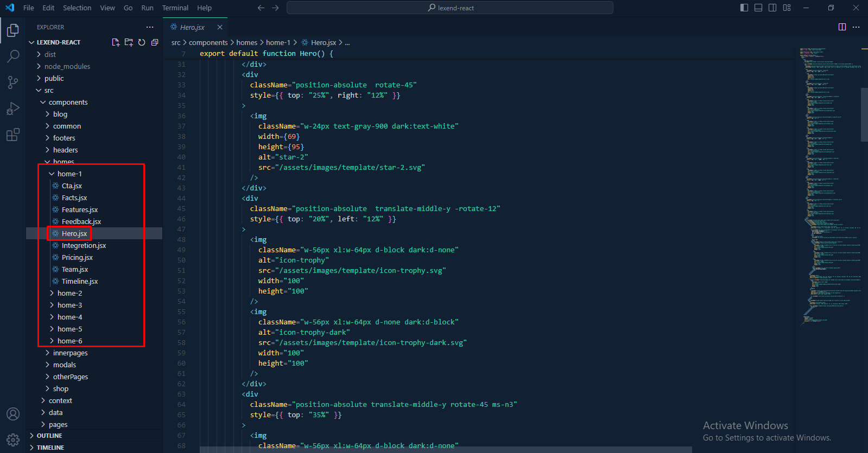Open the Terminal menu
The height and width of the screenshot is (453, 868).
tap(175, 8)
